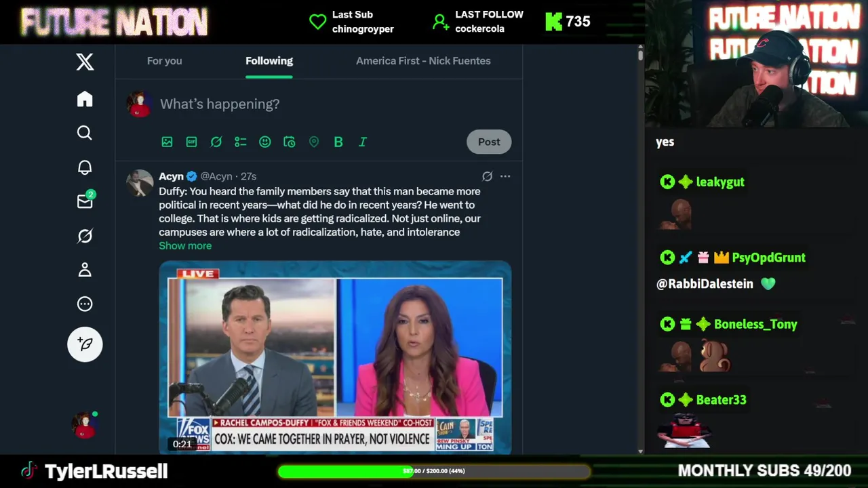Click video time remaining 0:21
The width and height of the screenshot is (868, 488).
182,444
